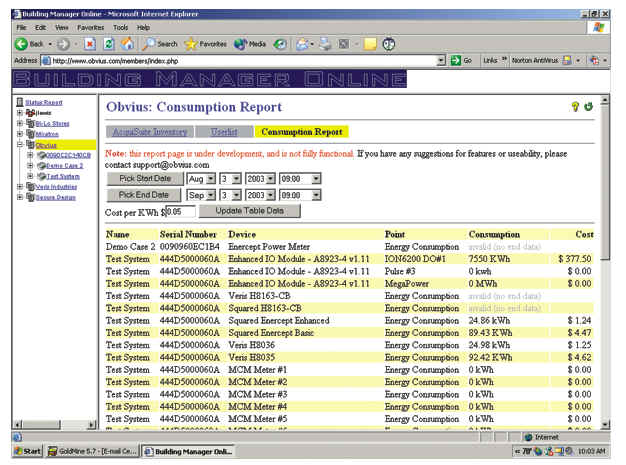
Task: Click the green reload icon in report header
Action: 588,107
